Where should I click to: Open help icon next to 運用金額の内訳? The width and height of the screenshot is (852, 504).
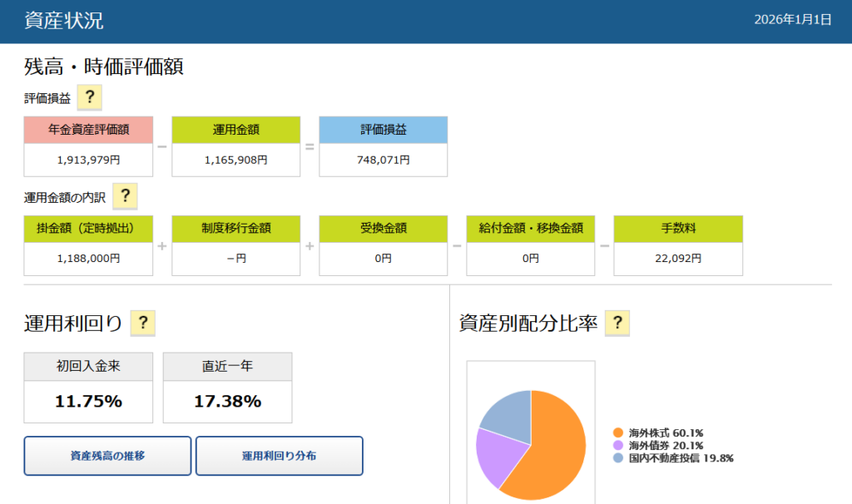125,196
